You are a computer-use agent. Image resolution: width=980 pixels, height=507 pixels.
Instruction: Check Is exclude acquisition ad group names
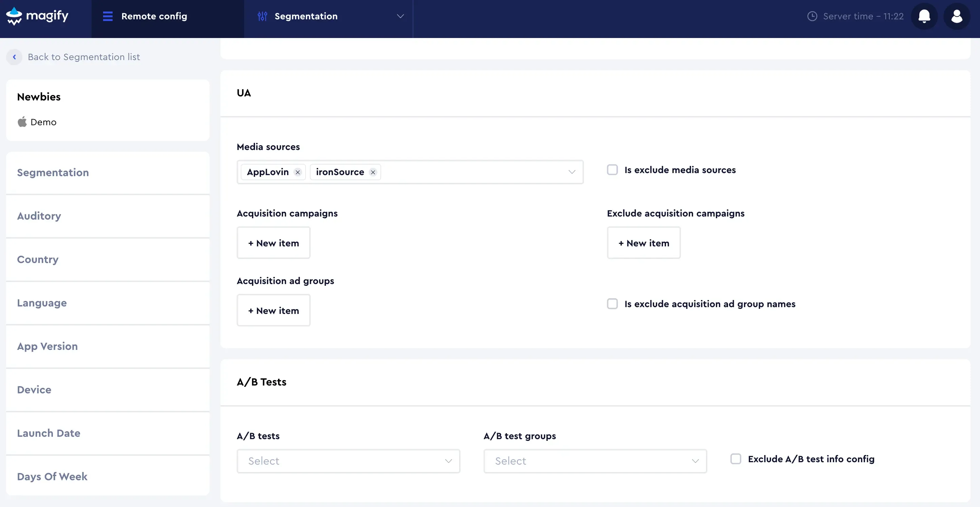612,304
